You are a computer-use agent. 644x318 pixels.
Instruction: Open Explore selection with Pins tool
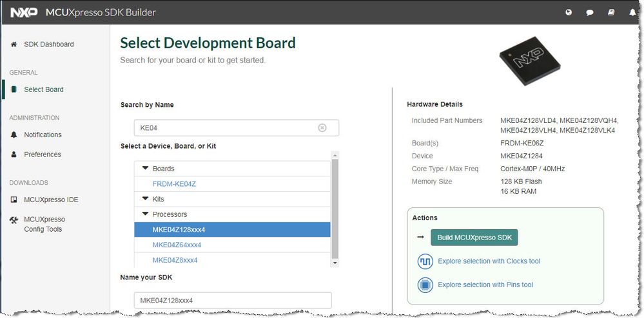pyautogui.click(x=485, y=285)
